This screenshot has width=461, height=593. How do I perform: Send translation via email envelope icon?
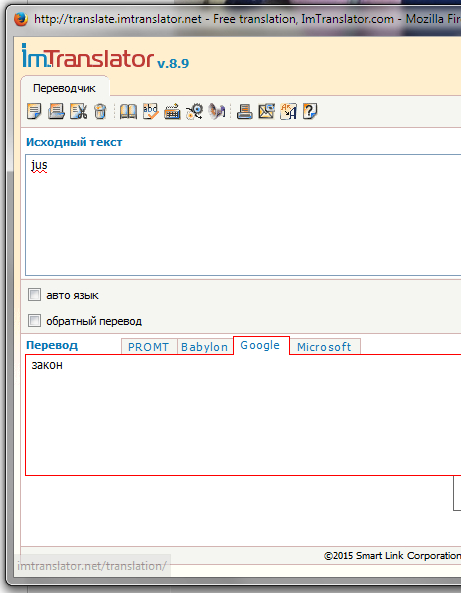267,112
